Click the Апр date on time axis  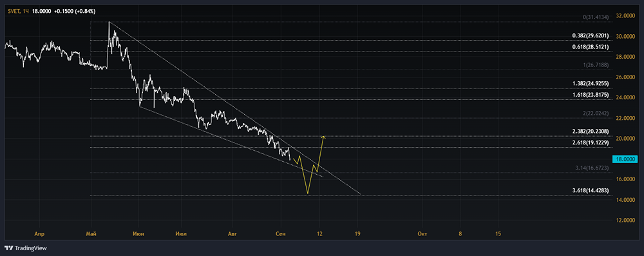(39, 234)
